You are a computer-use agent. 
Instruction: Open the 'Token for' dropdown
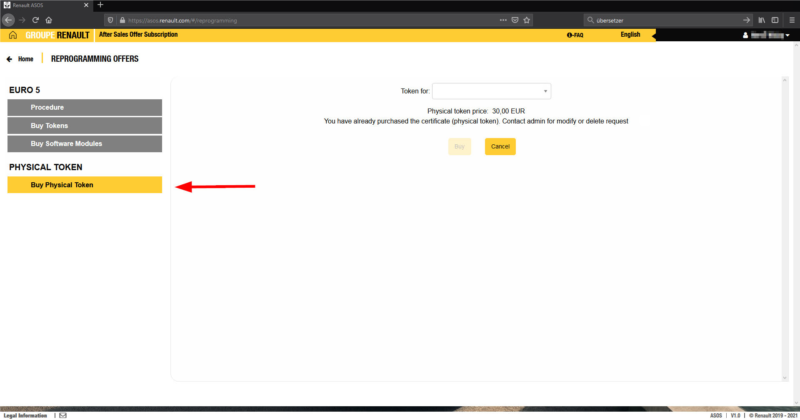click(x=491, y=91)
